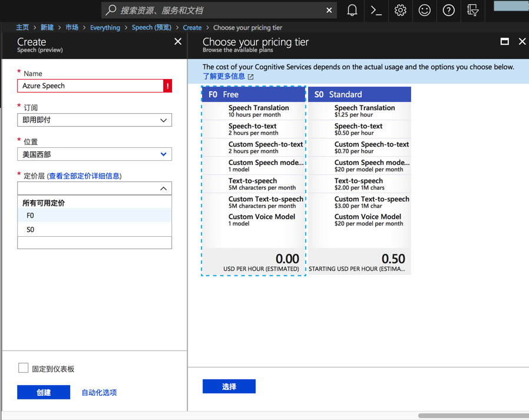Go to 新建 breadcrumb
The width and height of the screenshot is (529, 420).
coord(47,27)
